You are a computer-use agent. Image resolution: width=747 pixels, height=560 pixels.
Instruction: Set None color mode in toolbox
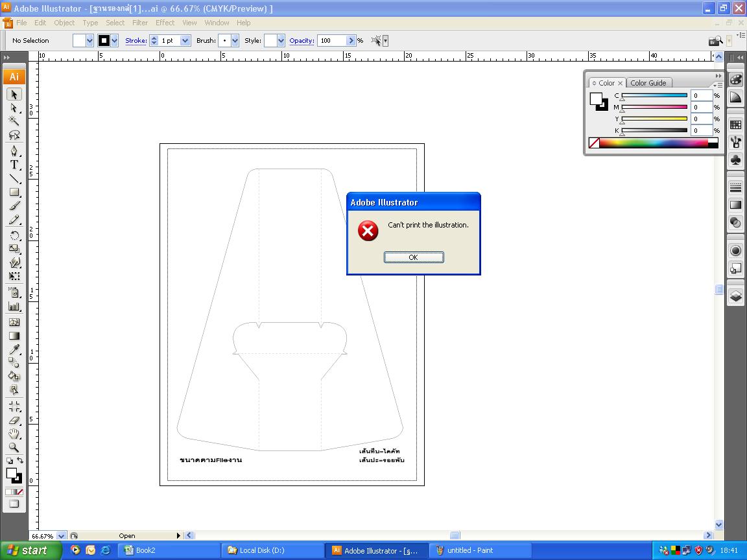click(20, 492)
